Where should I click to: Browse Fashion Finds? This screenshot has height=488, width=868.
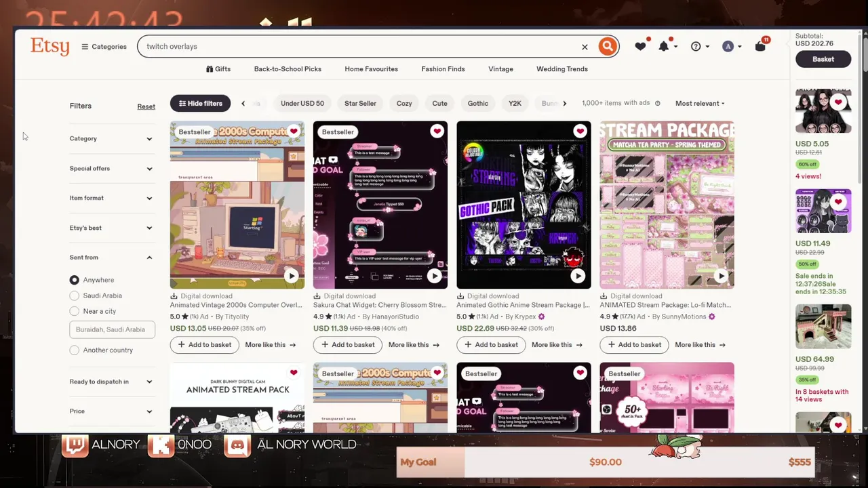[x=443, y=69]
